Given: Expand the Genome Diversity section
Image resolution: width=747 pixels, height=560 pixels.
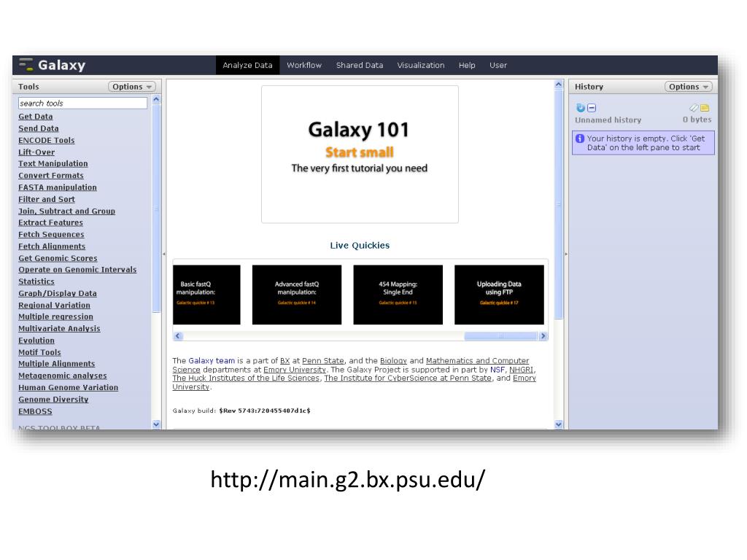Looking at the screenshot, I should (53, 400).
